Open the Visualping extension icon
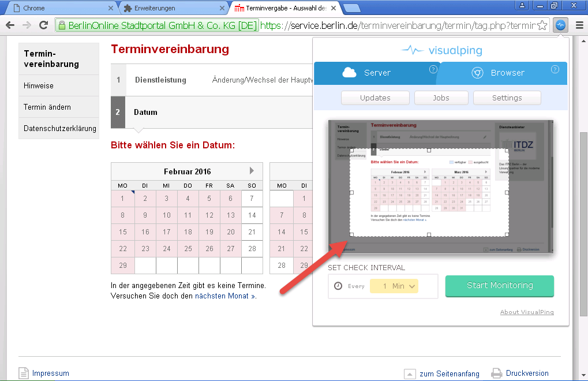Viewport: 588px width, 381px height. [x=560, y=25]
